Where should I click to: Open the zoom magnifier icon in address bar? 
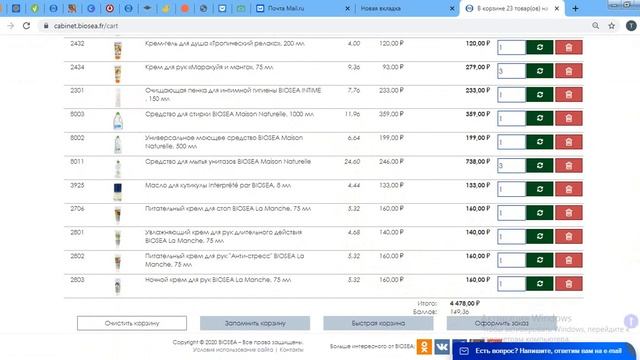[x=596, y=26]
